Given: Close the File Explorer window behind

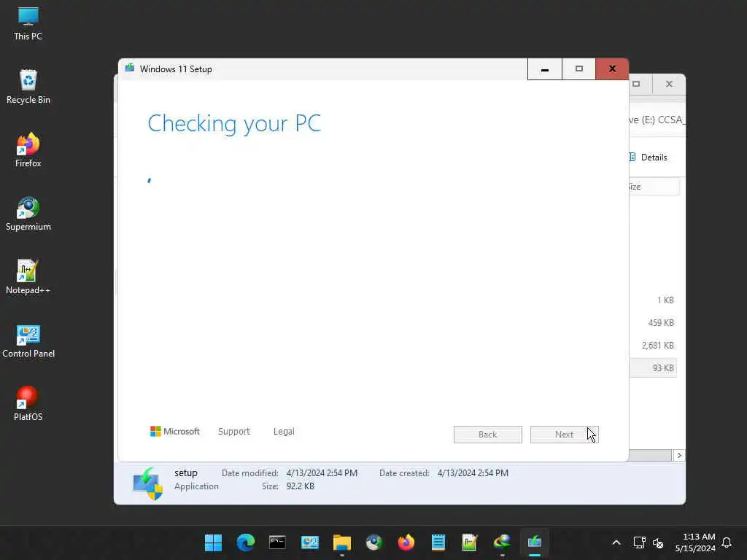Looking at the screenshot, I should click(670, 85).
